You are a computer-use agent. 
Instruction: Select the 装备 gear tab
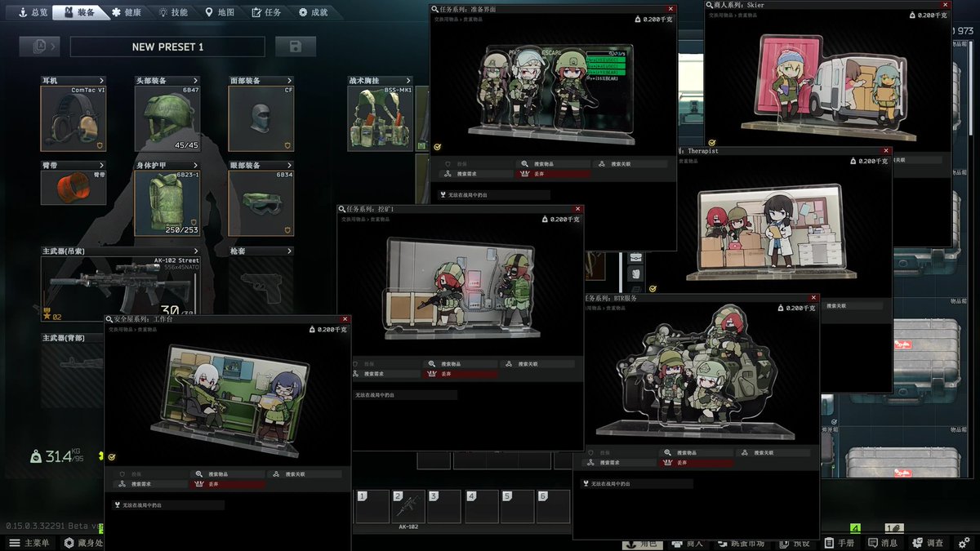[78, 12]
